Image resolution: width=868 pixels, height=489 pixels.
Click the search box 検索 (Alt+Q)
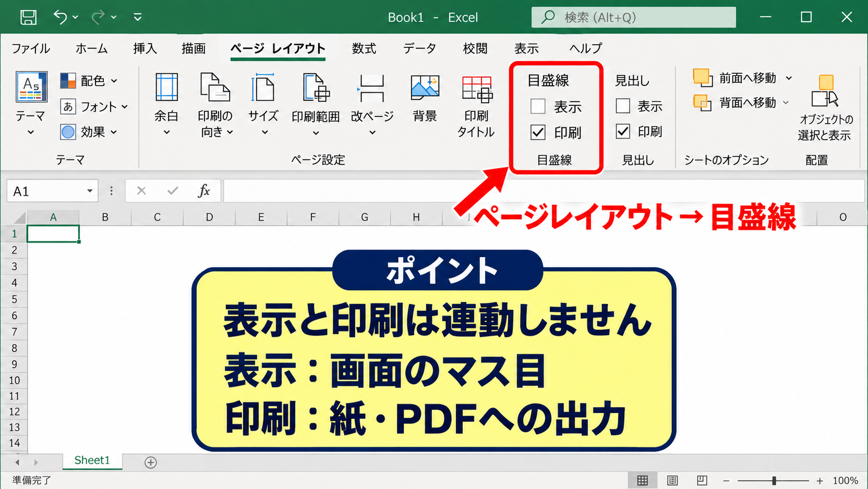pos(633,17)
